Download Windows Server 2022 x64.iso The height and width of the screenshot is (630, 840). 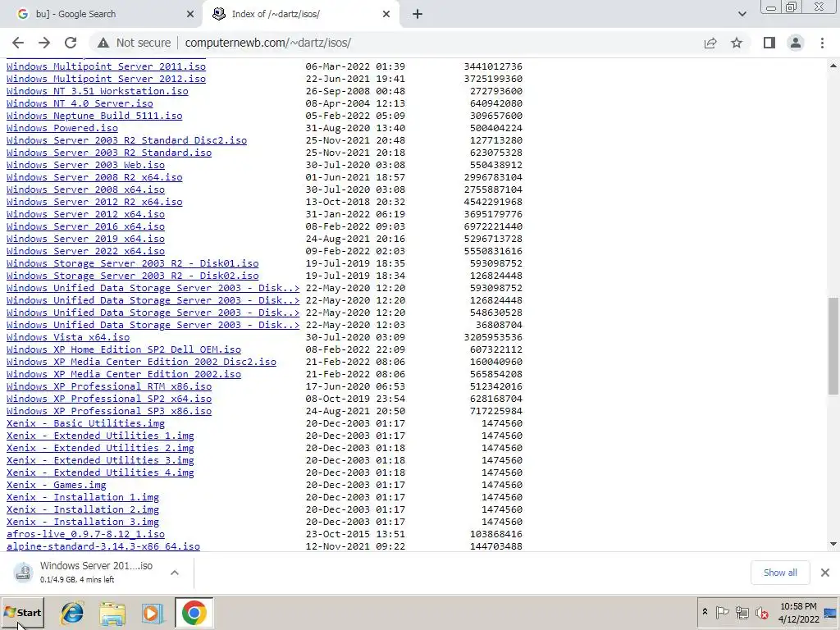pyautogui.click(x=85, y=251)
